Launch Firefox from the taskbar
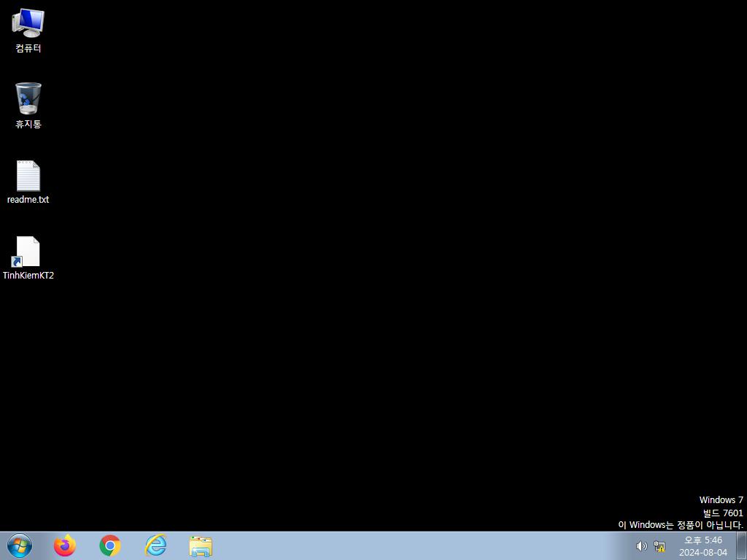 (x=65, y=545)
